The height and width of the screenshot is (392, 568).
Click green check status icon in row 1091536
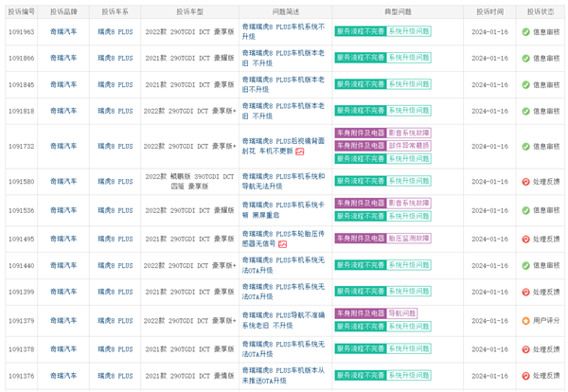point(525,210)
